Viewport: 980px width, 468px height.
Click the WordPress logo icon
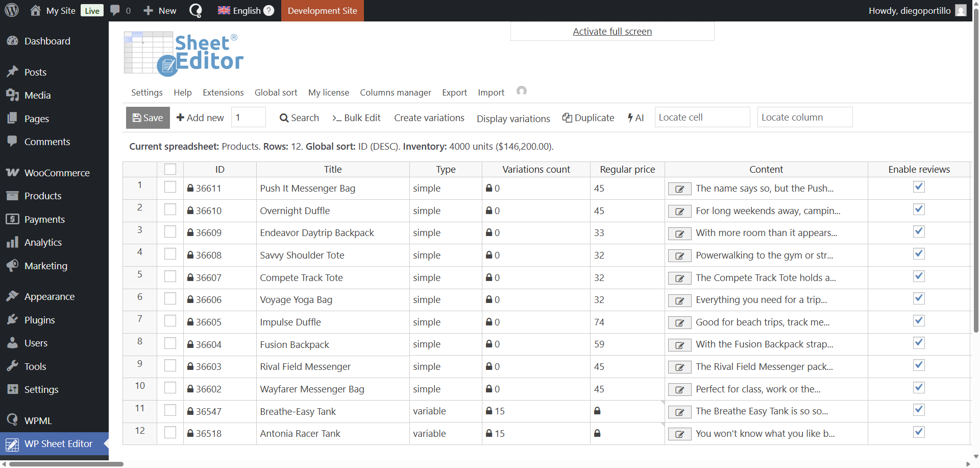[12, 10]
